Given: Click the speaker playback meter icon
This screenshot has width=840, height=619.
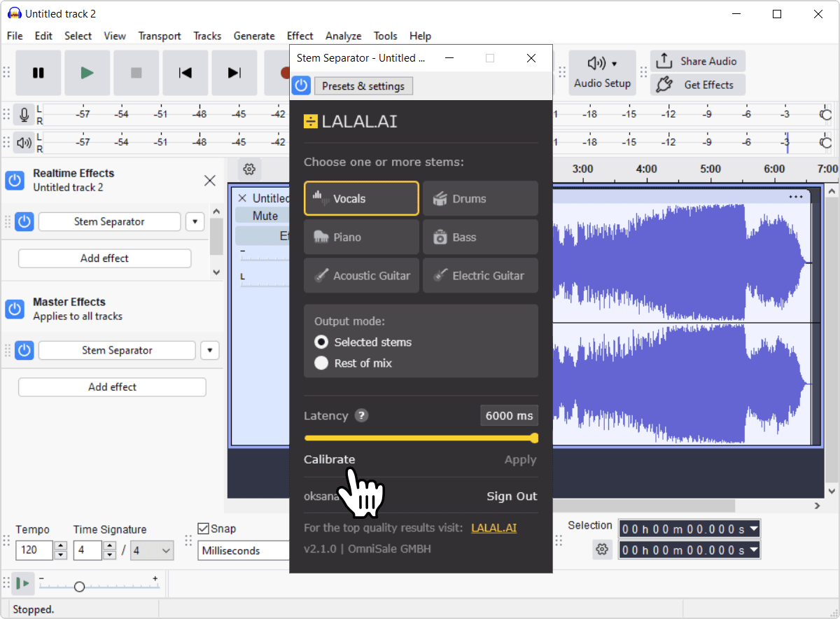Looking at the screenshot, I should tap(24, 143).
